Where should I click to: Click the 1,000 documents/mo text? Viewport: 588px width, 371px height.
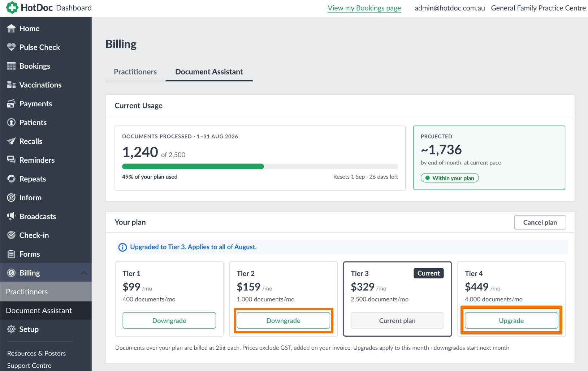point(265,299)
